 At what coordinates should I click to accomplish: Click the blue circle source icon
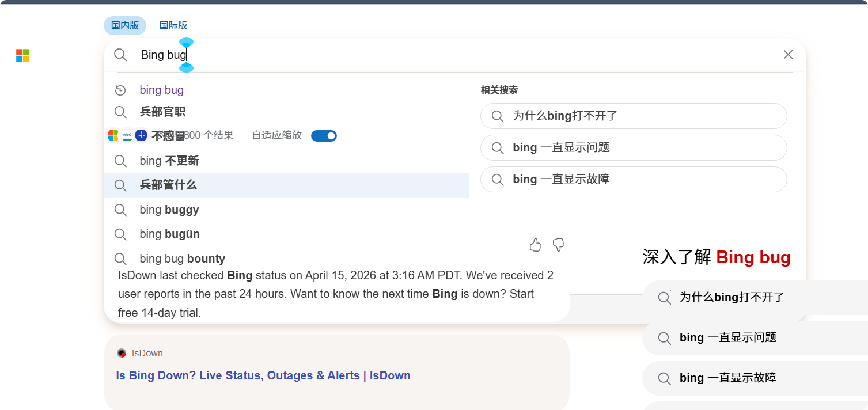coord(141,135)
